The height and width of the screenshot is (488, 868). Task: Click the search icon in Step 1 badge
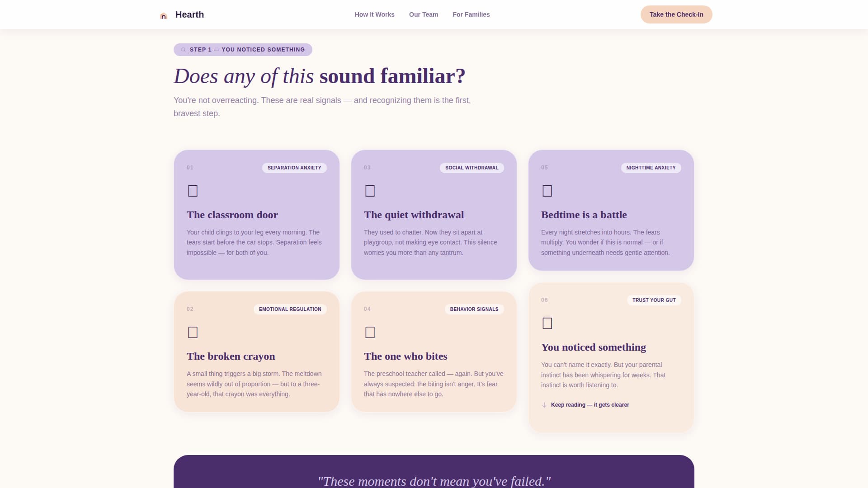click(184, 50)
